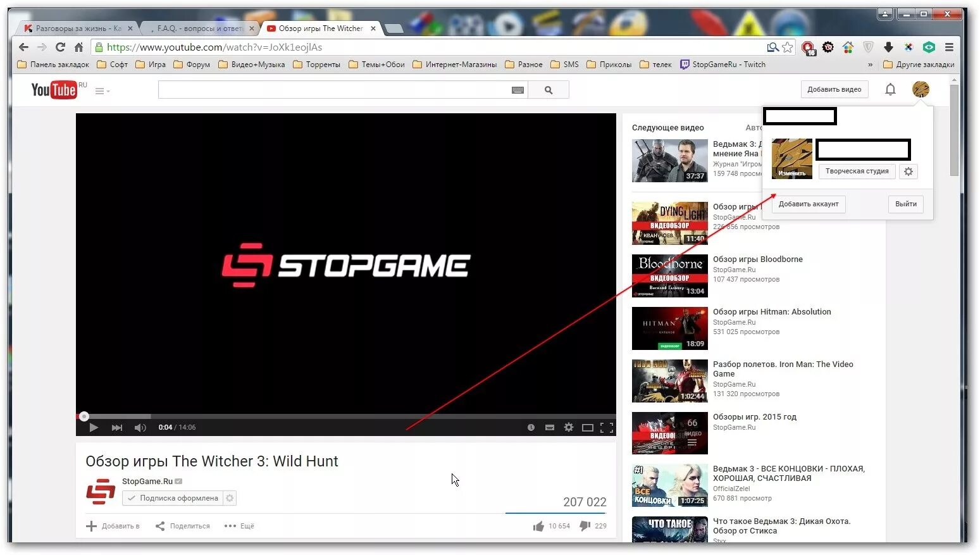
Task: Open the Ведьмак 3 - ВСЕ КОНЦОВКИ video
Action: click(x=788, y=473)
